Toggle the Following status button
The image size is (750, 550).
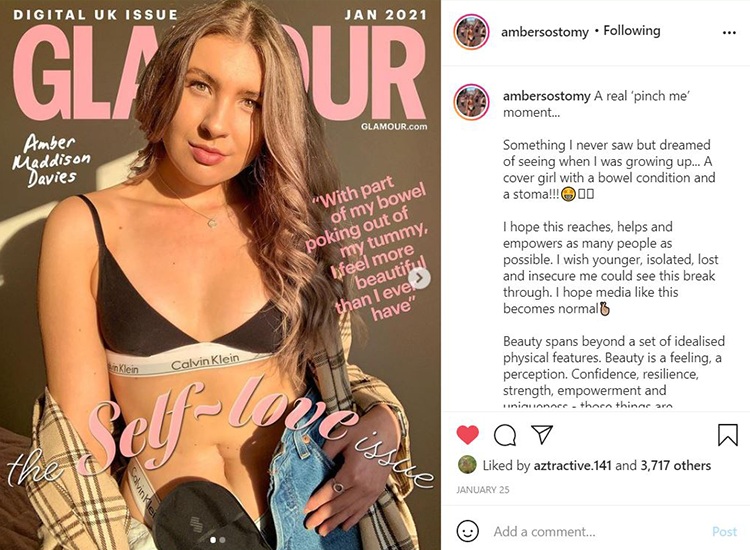[x=631, y=31]
